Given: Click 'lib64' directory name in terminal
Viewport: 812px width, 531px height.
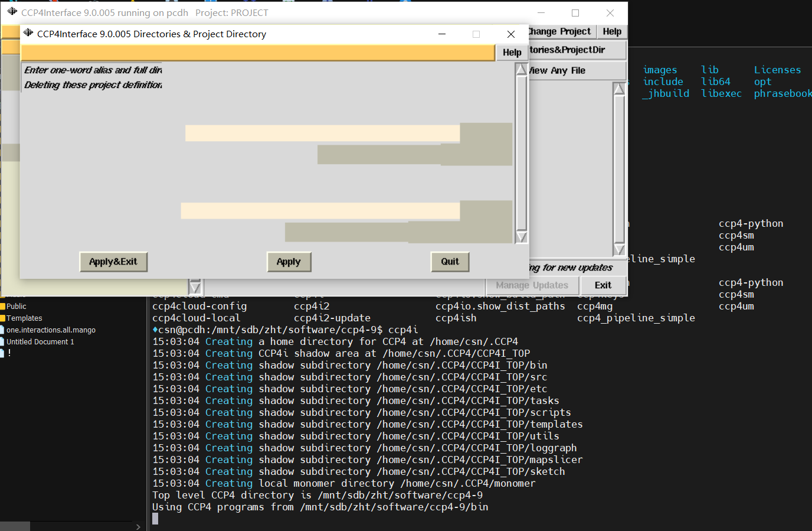Looking at the screenshot, I should tap(716, 82).
